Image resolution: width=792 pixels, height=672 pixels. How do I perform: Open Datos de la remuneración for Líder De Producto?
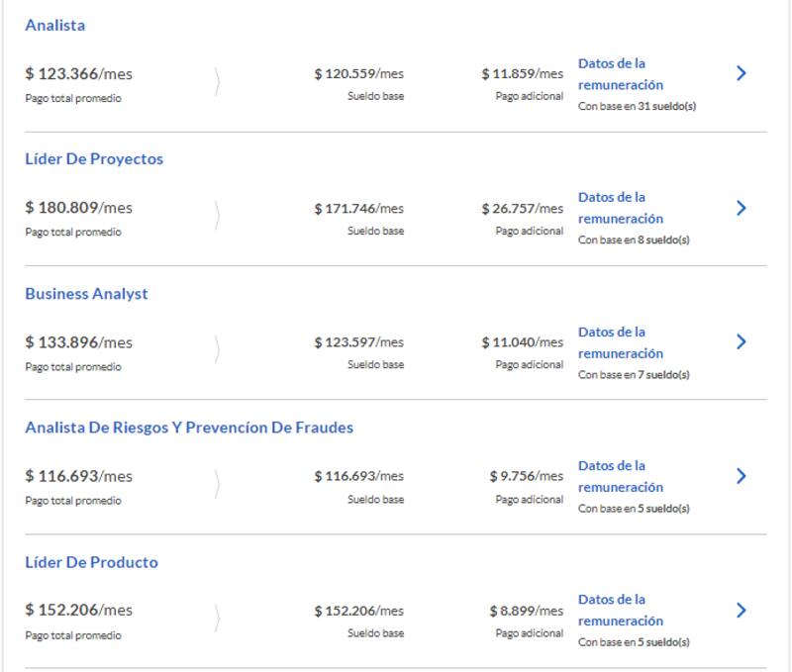point(620,610)
